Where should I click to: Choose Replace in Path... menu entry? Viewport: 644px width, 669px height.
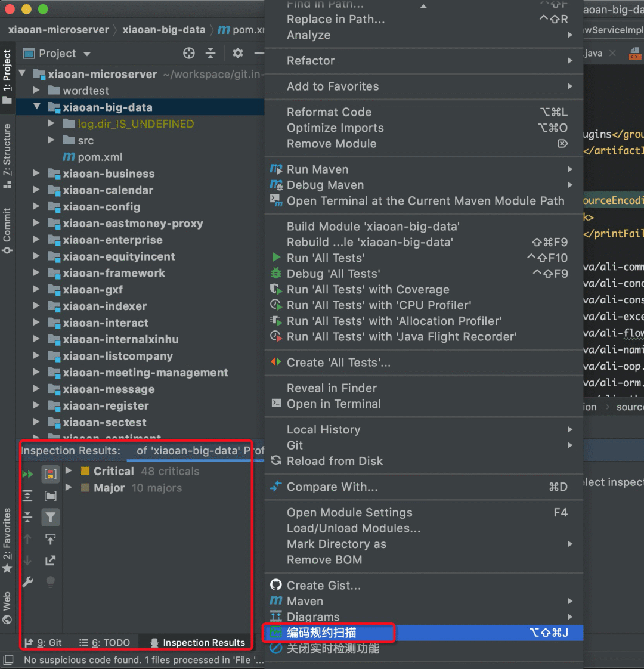coord(424,19)
